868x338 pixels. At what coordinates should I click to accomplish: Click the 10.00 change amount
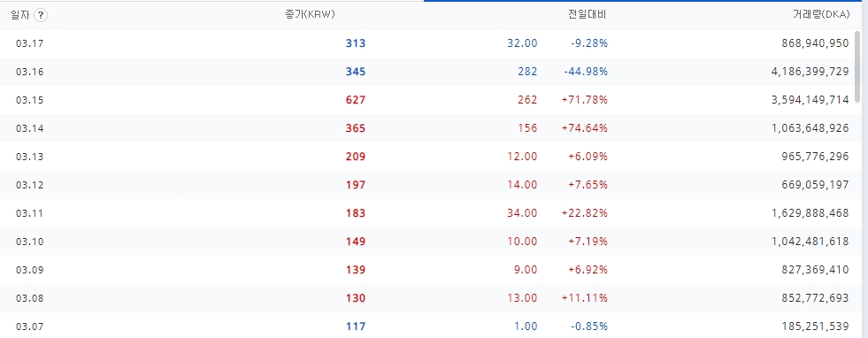click(522, 242)
